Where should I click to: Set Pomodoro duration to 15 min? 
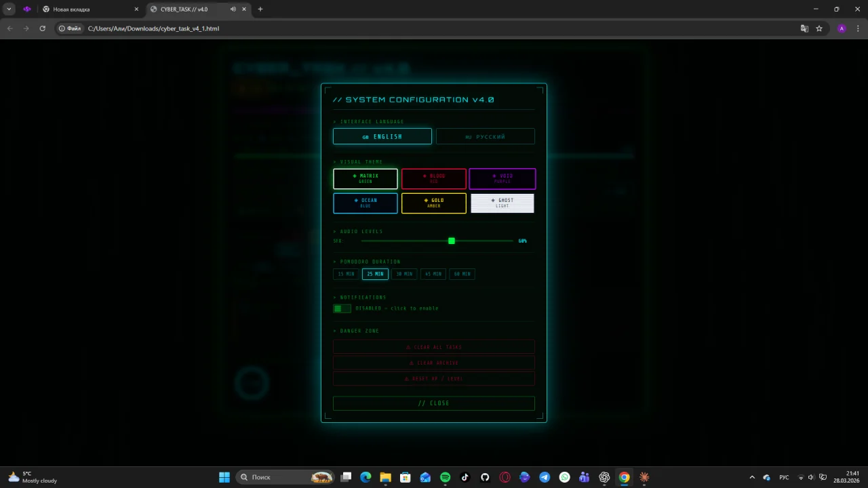coord(346,274)
